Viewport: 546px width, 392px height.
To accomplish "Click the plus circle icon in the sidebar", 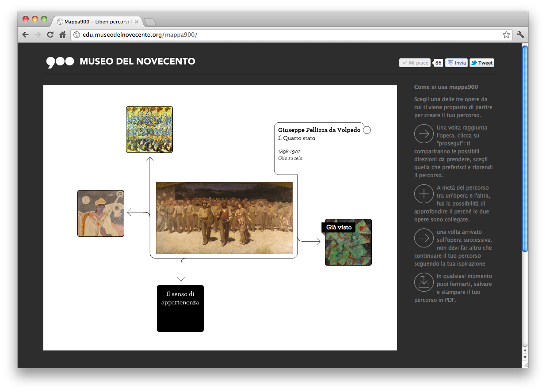I will coord(424,194).
